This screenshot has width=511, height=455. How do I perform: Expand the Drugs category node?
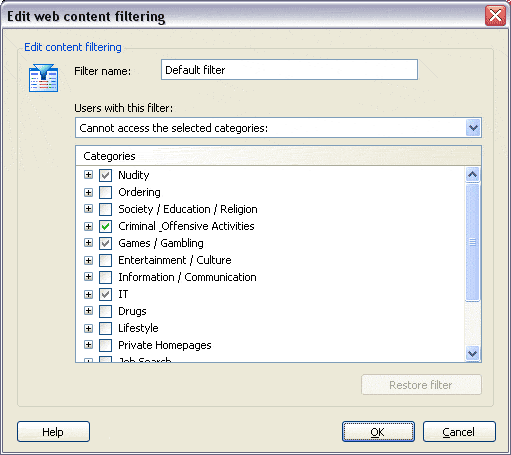(88, 311)
